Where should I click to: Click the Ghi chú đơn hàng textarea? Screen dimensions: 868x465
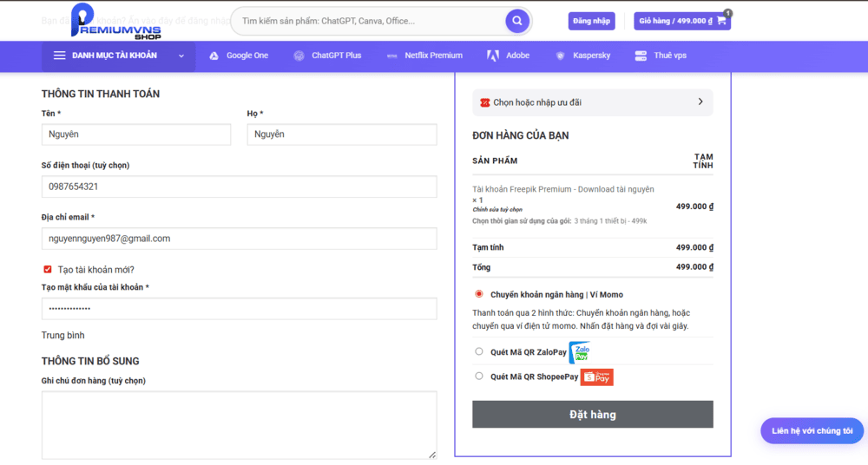(x=240, y=425)
